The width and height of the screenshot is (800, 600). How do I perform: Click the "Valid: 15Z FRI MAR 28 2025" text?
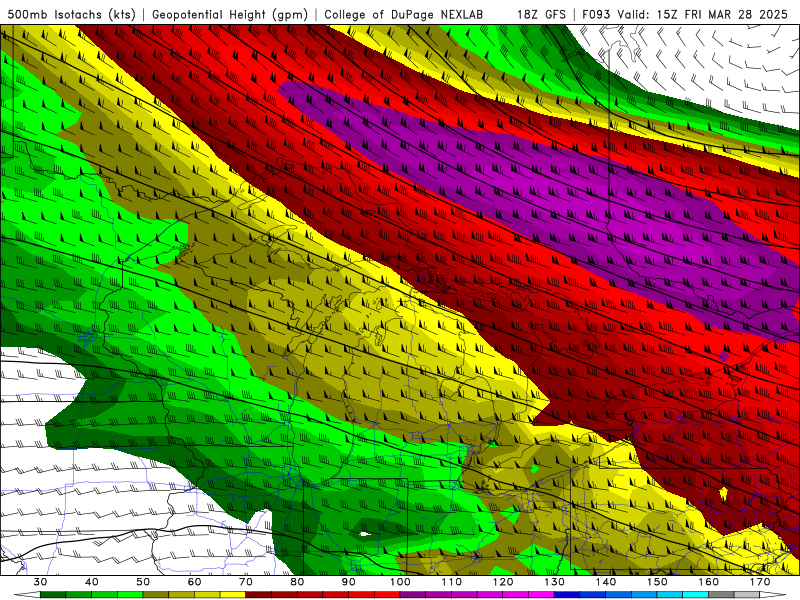coord(703,14)
